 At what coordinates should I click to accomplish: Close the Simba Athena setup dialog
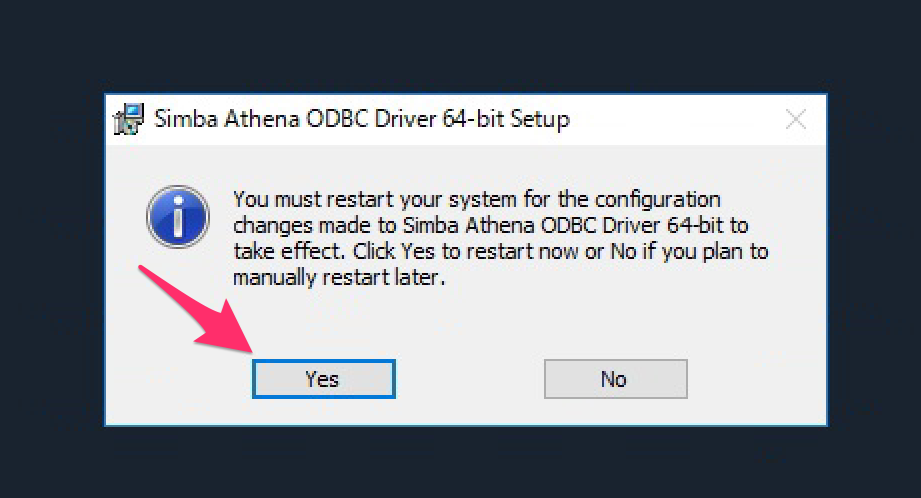tap(796, 120)
